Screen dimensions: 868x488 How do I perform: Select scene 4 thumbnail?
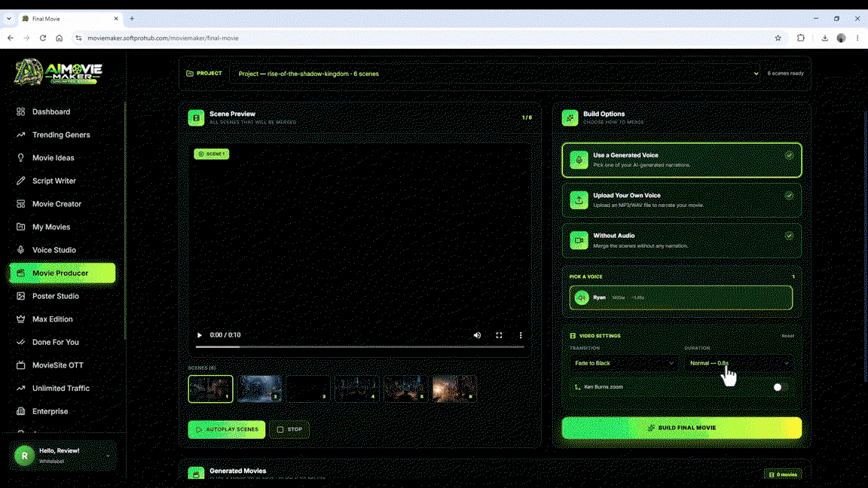(356, 389)
